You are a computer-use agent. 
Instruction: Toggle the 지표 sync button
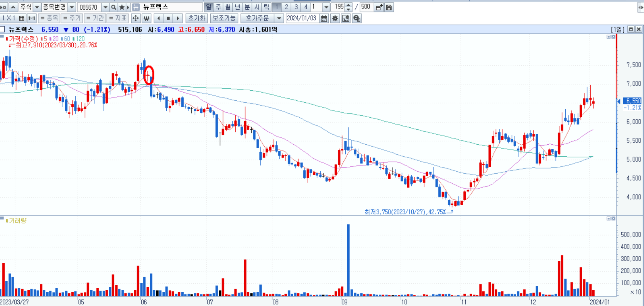point(118,18)
